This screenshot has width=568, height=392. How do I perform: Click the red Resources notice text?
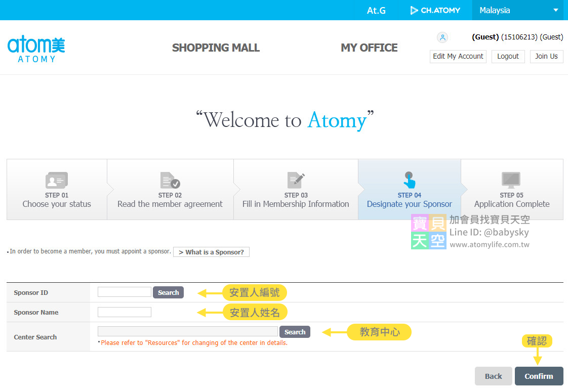[x=194, y=343]
